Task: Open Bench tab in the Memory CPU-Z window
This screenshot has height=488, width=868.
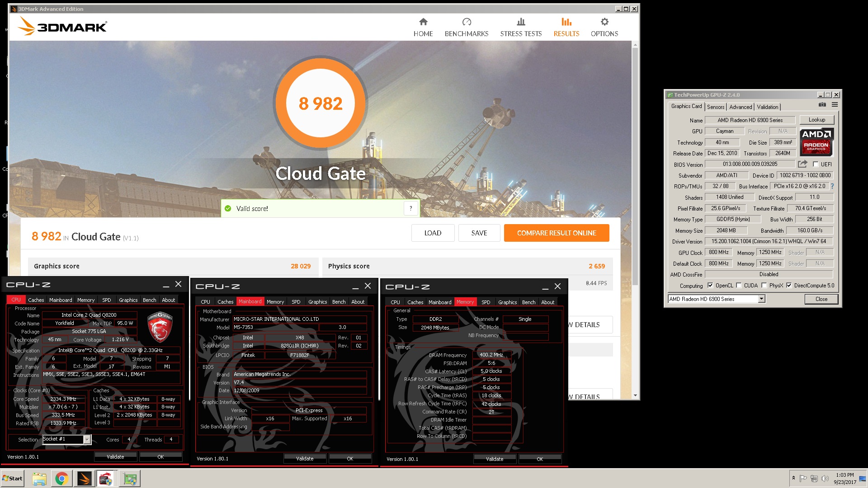Action: [x=528, y=302]
